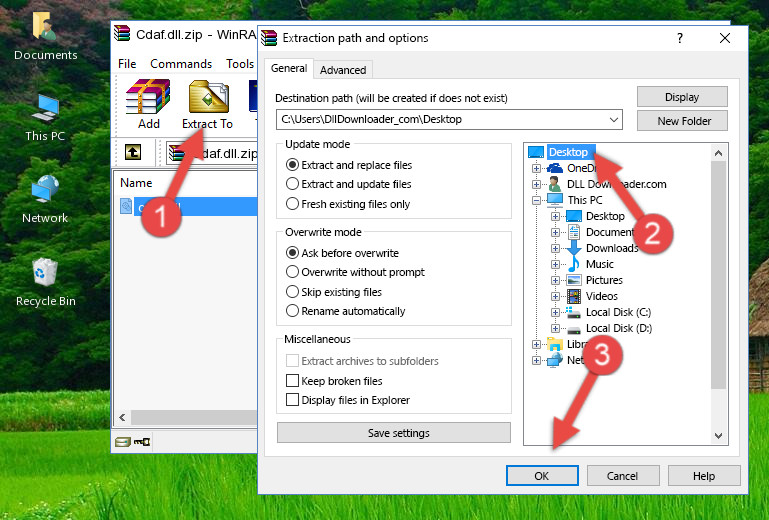Image resolution: width=769 pixels, height=520 pixels.
Task: Click the destination path input field
Action: [x=449, y=120]
